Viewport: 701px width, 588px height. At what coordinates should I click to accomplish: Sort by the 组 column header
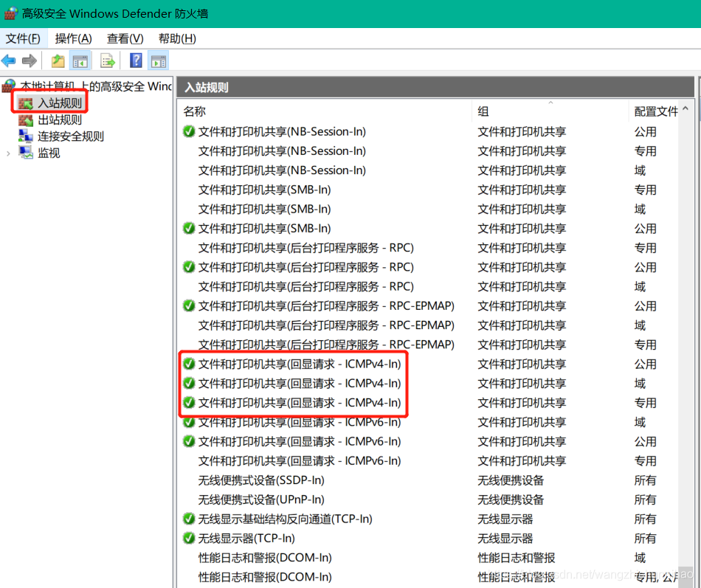(483, 111)
